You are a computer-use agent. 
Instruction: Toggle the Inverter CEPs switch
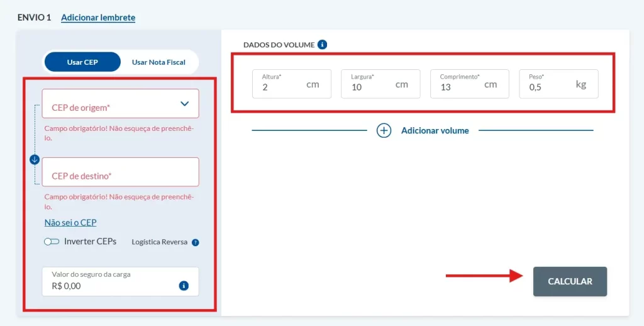coord(52,242)
